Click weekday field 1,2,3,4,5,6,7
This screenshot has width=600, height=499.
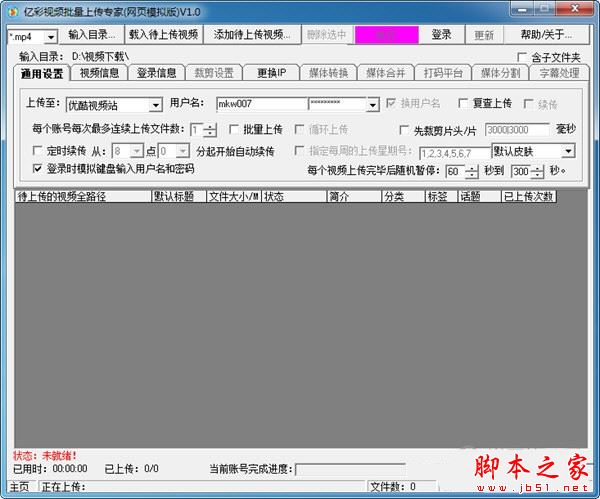point(455,153)
